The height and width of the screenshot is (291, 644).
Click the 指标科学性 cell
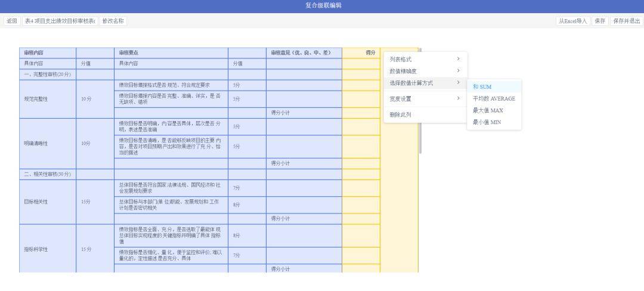pos(48,249)
